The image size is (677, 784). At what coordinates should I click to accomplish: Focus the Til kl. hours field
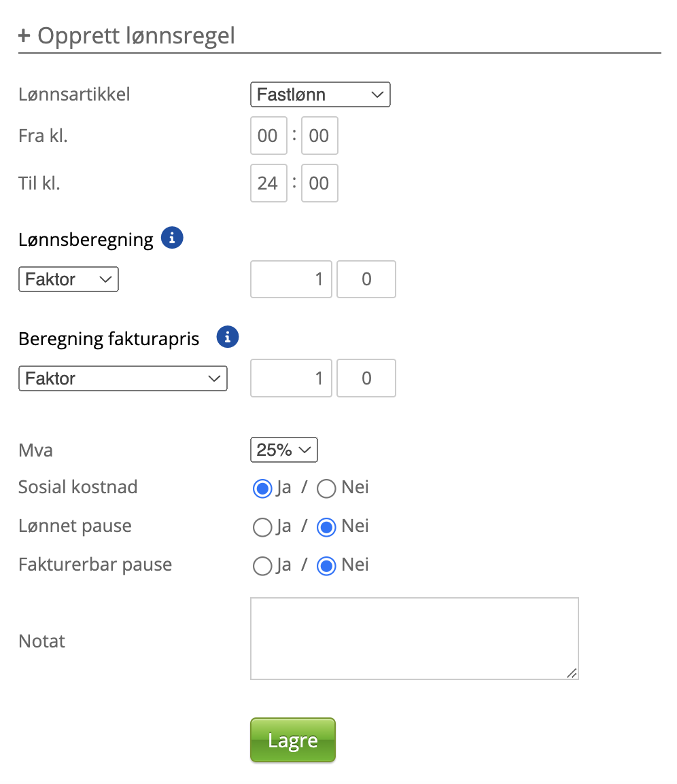[268, 183]
